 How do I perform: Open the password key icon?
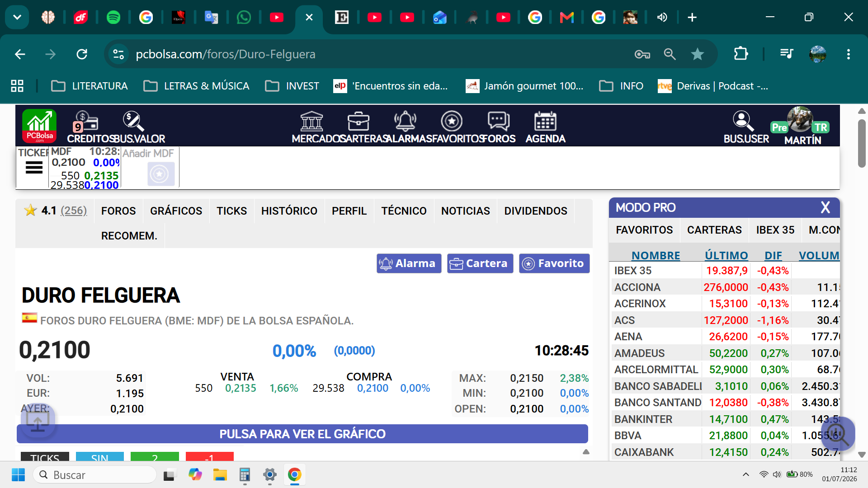(642, 54)
